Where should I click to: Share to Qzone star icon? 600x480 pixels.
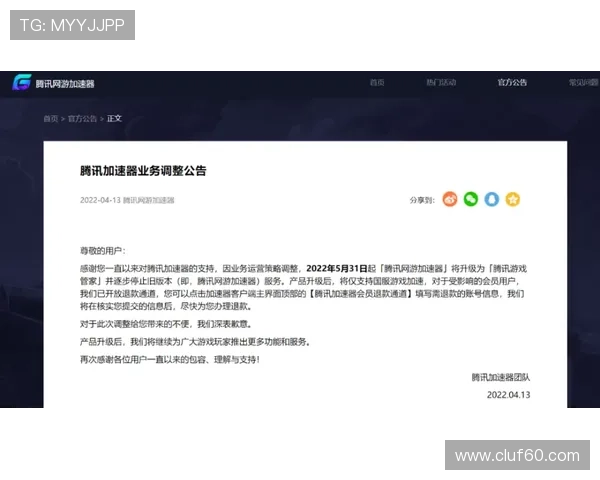513,199
